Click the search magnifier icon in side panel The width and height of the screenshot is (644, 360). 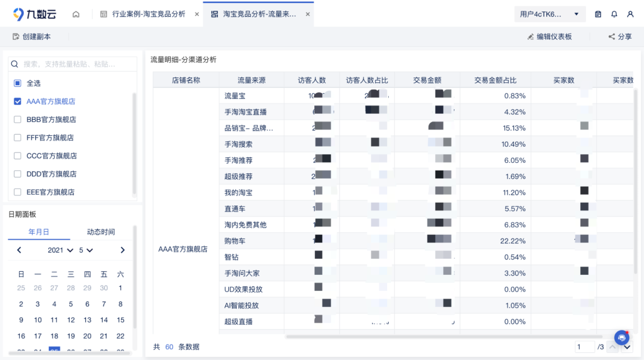click(15, 63)
